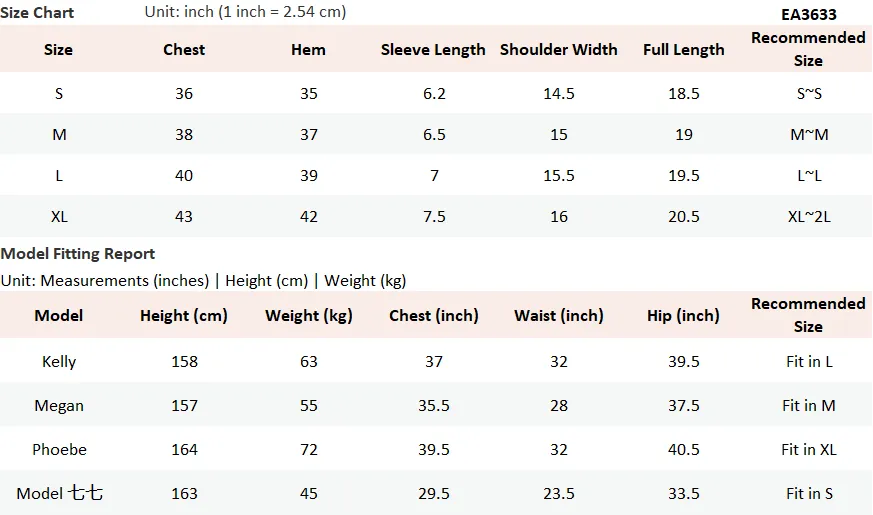Select the Phoebe model name
Screen dimensions: 873x515
tap(60, 449)
